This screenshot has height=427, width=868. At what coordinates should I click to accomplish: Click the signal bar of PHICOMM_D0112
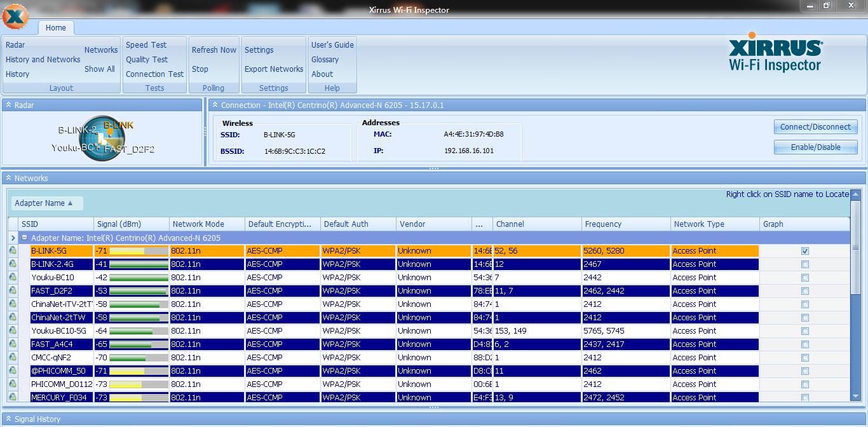pos(139,384)
